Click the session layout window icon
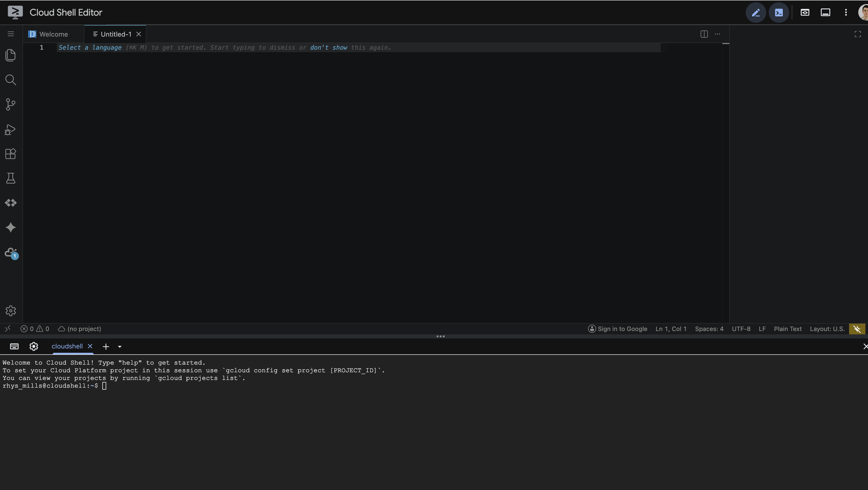The image size is (868, 490). coord(825,13)
